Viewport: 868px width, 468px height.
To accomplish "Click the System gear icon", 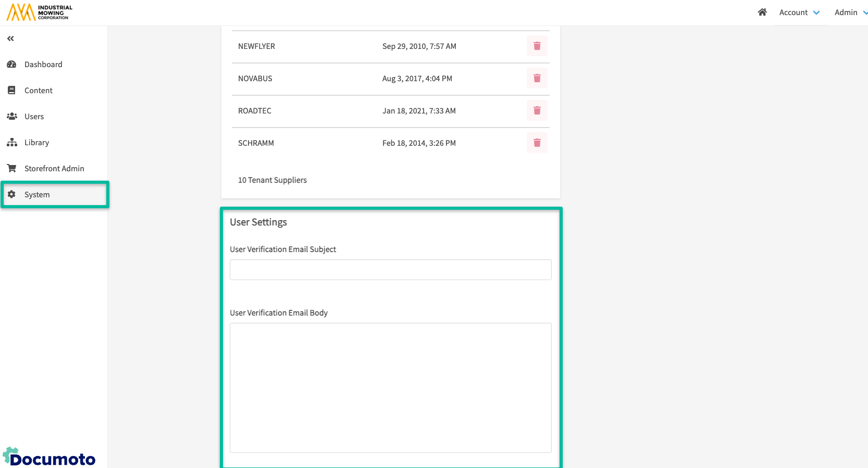I will click(11, 195).
